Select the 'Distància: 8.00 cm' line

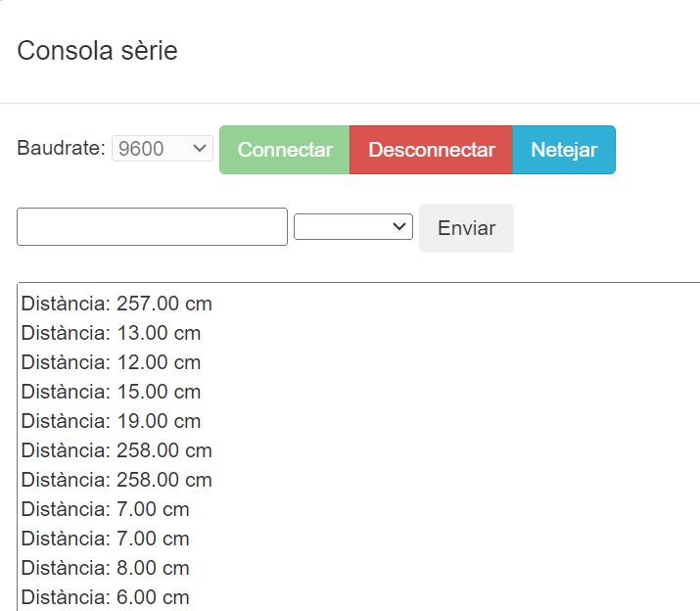pyautogui.click(x=106, y=568)
